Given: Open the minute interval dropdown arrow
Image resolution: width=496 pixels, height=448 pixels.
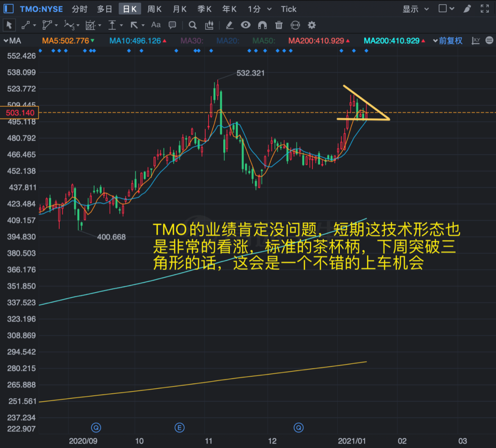Looking at the screenshot, I should (x=269, y=9).
